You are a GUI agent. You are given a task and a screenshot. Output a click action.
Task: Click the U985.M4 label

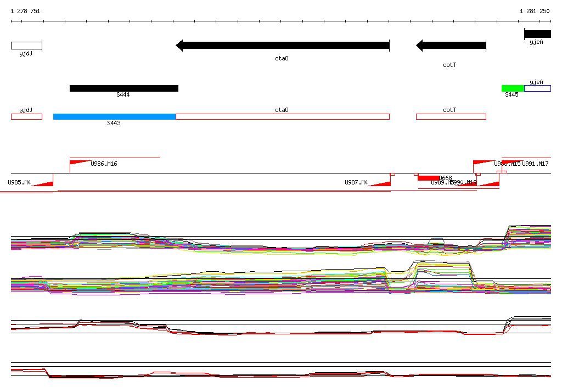click(x=19, y=183)
